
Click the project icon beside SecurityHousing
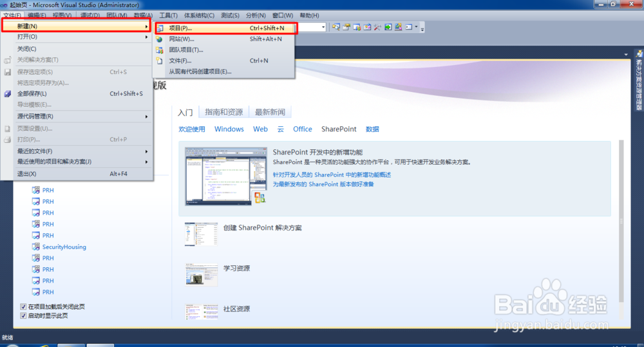pyautogui.click(x=35, y=247)
